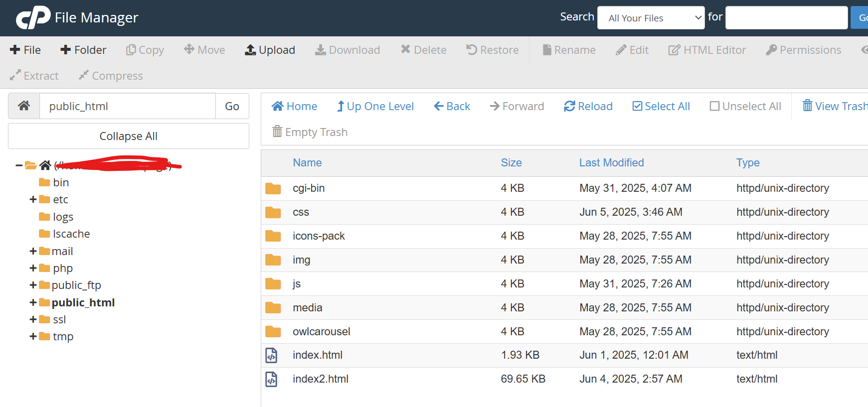The image size is (868, 407).
Task: Click the index.html file icon
Action: point(272,355)
